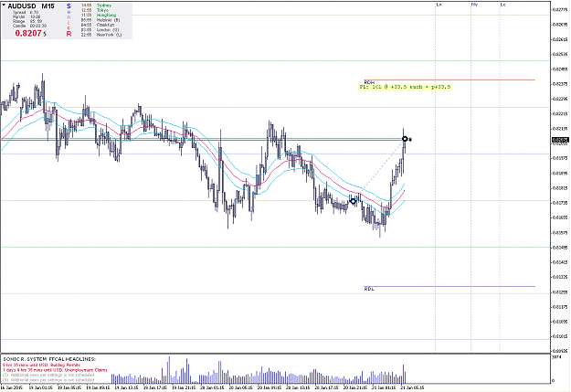Click the red RDH horizontal line
Viewport: 571px width, 392px height.
(x=449, y=79)
